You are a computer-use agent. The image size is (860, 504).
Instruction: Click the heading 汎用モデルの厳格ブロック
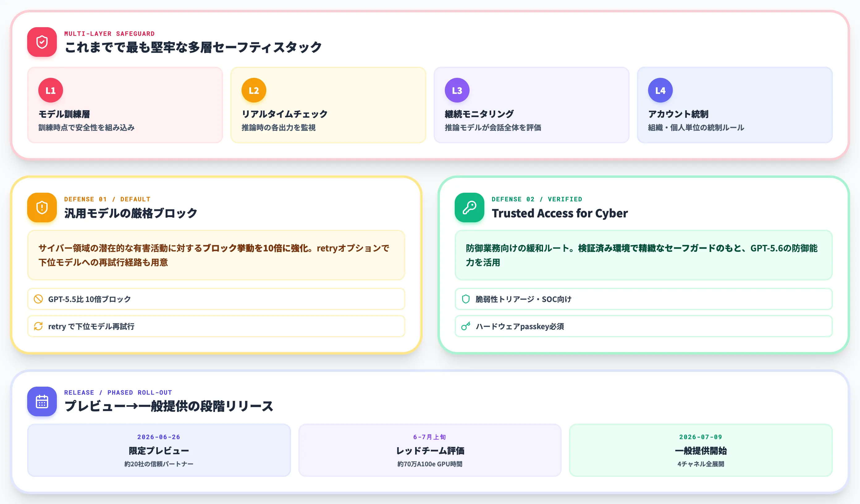pyautogui.click(x=131, y=213)
